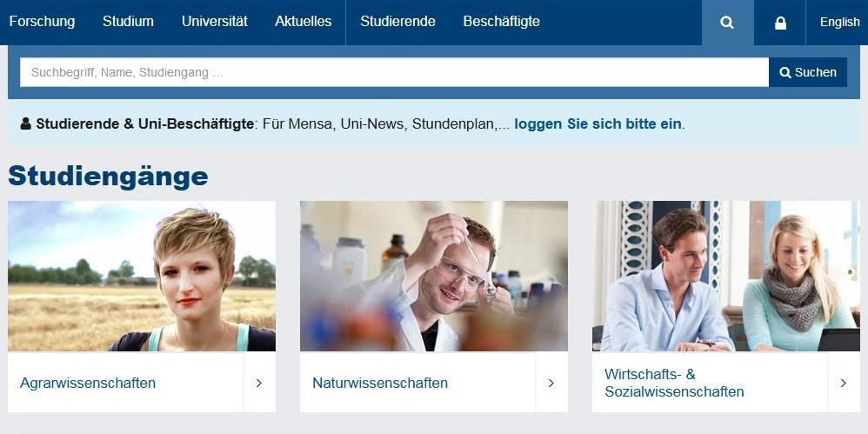Image resolution: width=868 pixels, height=434 pixels.
Task: Select Aktuelles in the navigation bar
Action: (x=304, y=22)
